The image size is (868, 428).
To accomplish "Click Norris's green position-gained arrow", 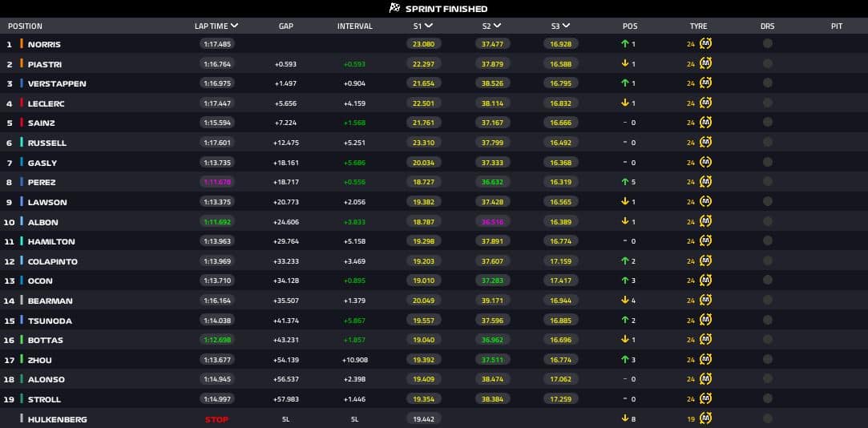I will pyautogui.click(x=625, y=44).
